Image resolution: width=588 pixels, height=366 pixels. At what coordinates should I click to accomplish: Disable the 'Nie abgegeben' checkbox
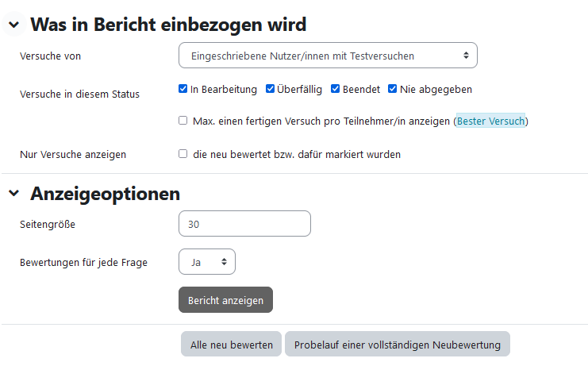[392, 89]
